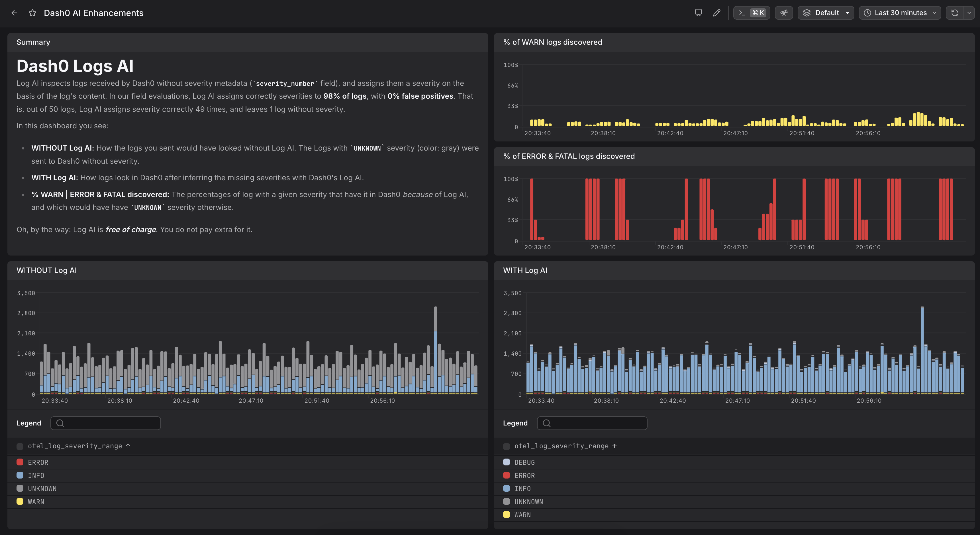Viewport: 980px width, 535px height.
Task: Click the red ERROR color swatch in WITH Log AI legend
Action: 506,475
